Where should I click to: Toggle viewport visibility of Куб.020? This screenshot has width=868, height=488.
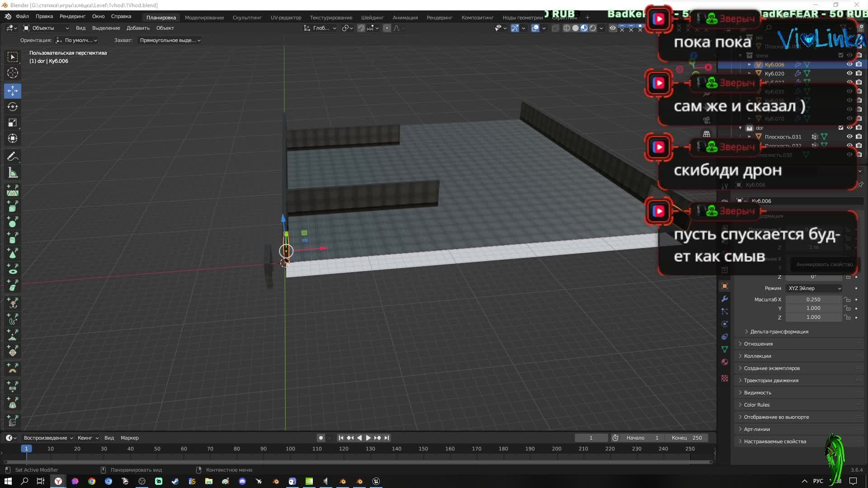[849, 73]
